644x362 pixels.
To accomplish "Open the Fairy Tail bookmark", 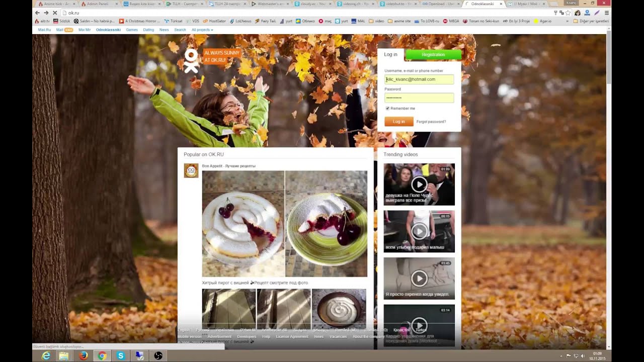I will click(x=265, y=21).
